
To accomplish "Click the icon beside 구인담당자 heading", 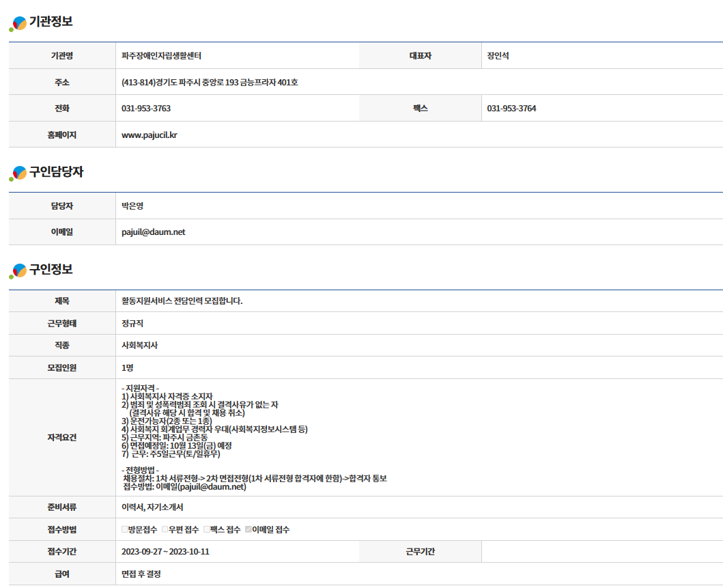I will (x=18, y=173).
